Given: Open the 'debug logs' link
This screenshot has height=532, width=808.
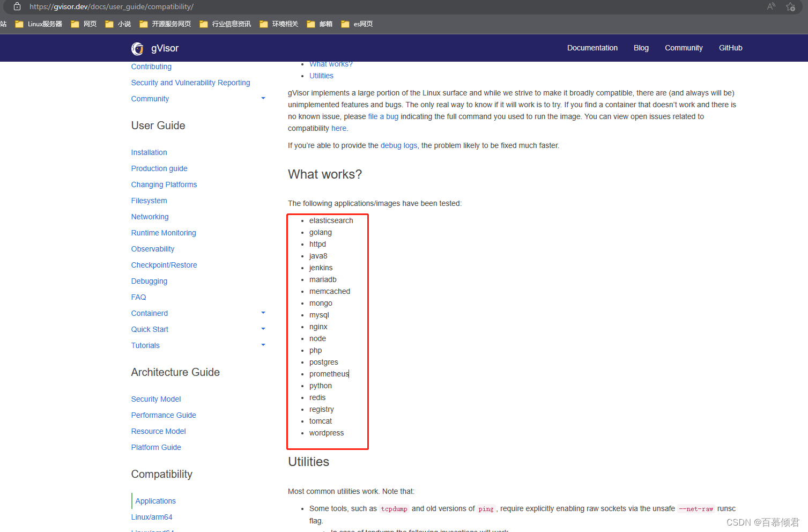Looking at the screenshot, I should click(x=399, y=145).
